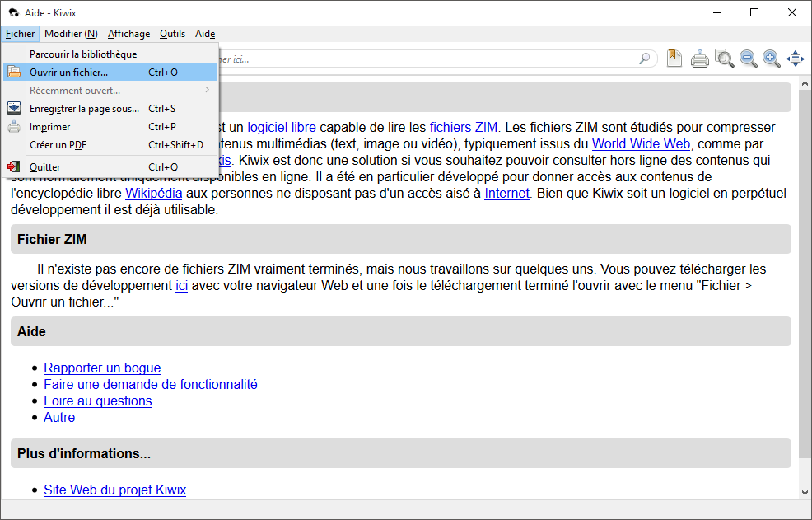Open the Modifier (N) menu

click(x=71, y=34)
